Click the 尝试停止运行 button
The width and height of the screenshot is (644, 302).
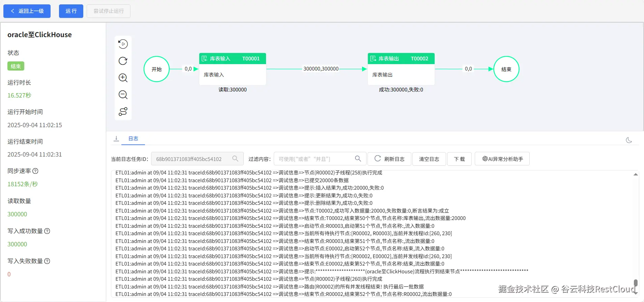[109, 11]
